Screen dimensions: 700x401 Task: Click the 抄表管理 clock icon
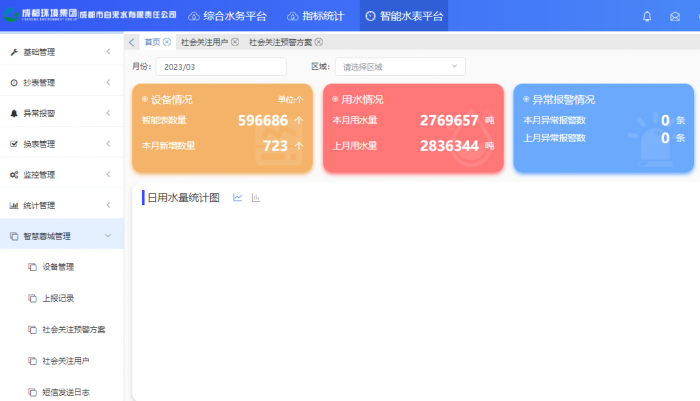click(x=14, y=83)
